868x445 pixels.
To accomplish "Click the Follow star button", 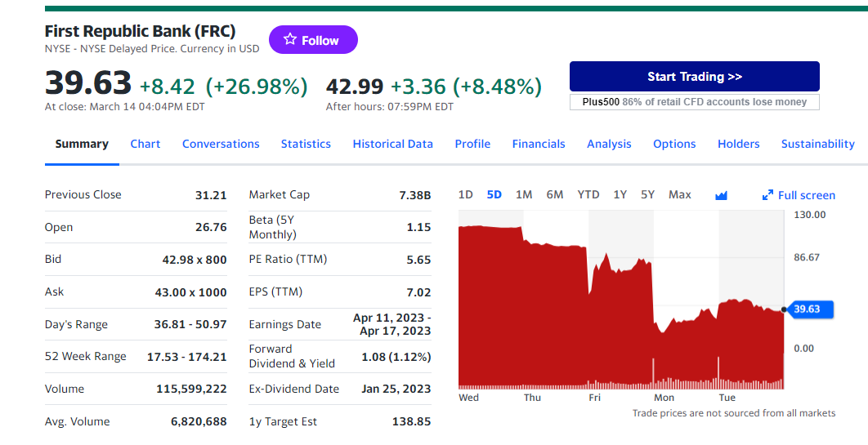I will click(313, 40).
